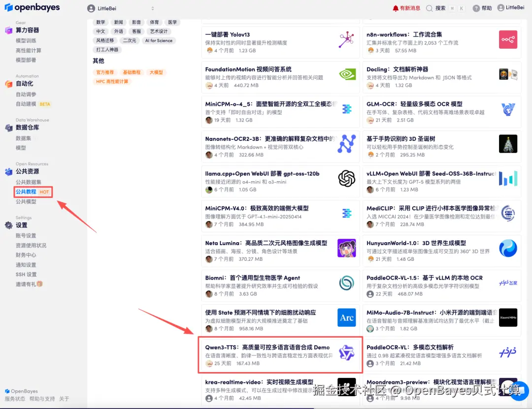This screenshot has width=532, height=409.
Task: Toggle the 二次元 category filter
Action: coord(130,40)
